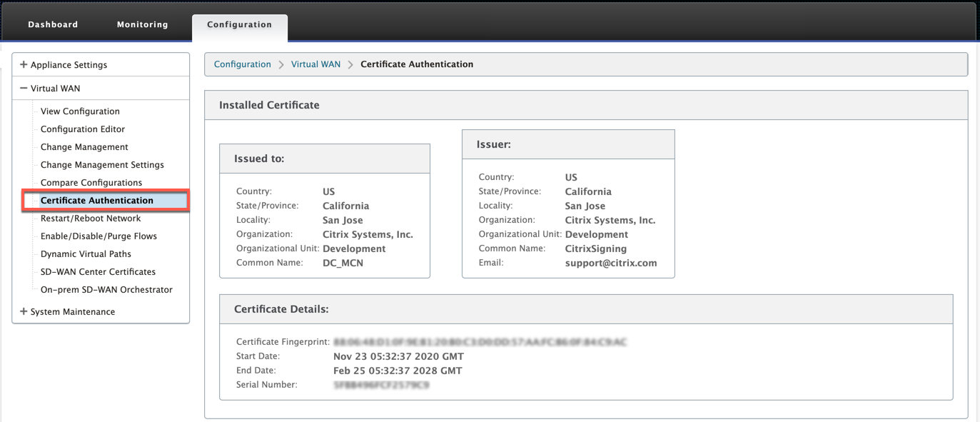The height and width of the screenshot is (422, 980).
Task: Click the Installed Certificate heading
Action: click(x=269, y=105)
